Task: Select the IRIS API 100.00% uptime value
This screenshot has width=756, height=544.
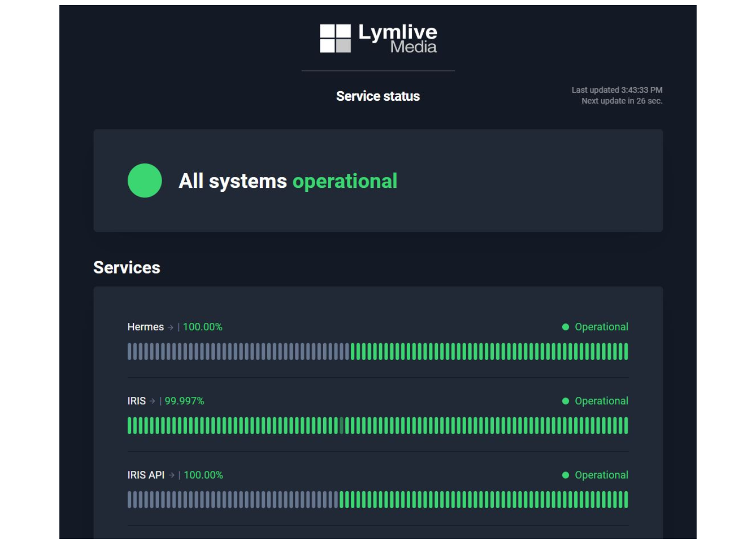Action: pyautogui.click(x=203, y=475)
